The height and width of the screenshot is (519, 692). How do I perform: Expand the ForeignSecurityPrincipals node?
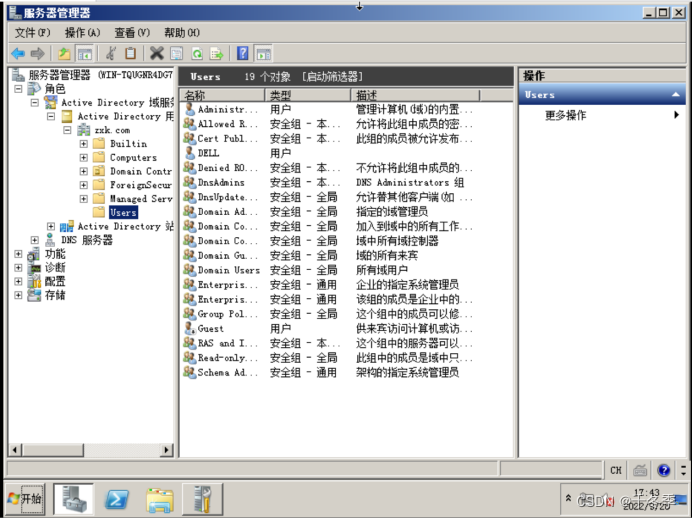pyautogui.click(x=83, y=185)
